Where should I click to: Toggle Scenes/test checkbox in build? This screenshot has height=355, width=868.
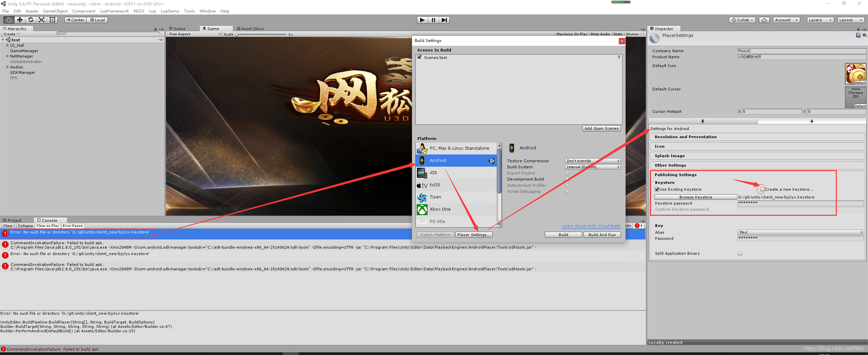419,57
